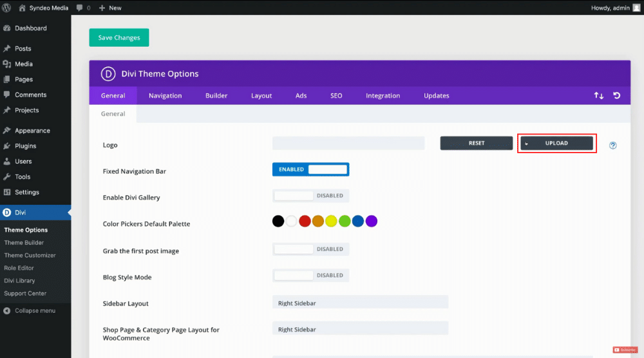Open Shop Page & Category Page Layout dropdown
The height and width of the screenshot is (358, 644).
click(360, 329)
